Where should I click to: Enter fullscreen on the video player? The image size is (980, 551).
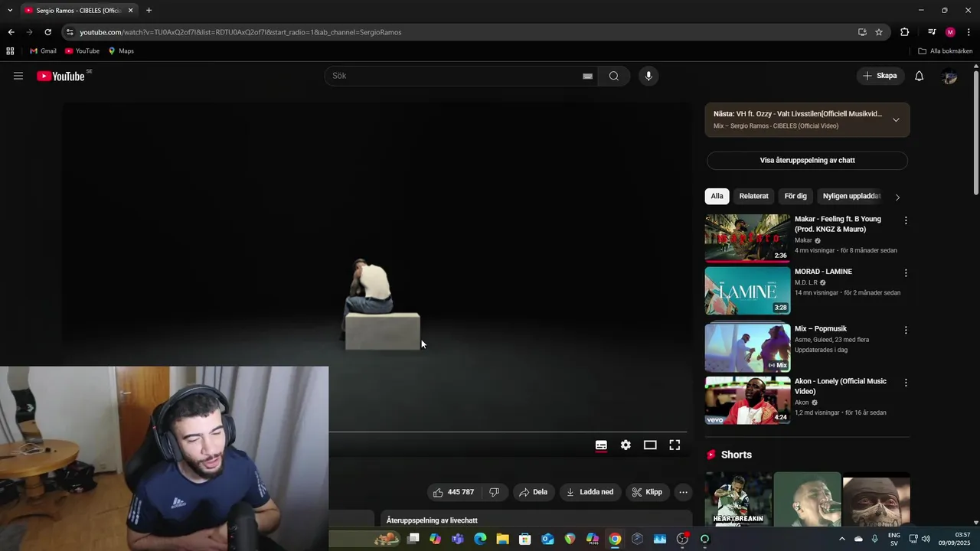click(x=675, y=445)
